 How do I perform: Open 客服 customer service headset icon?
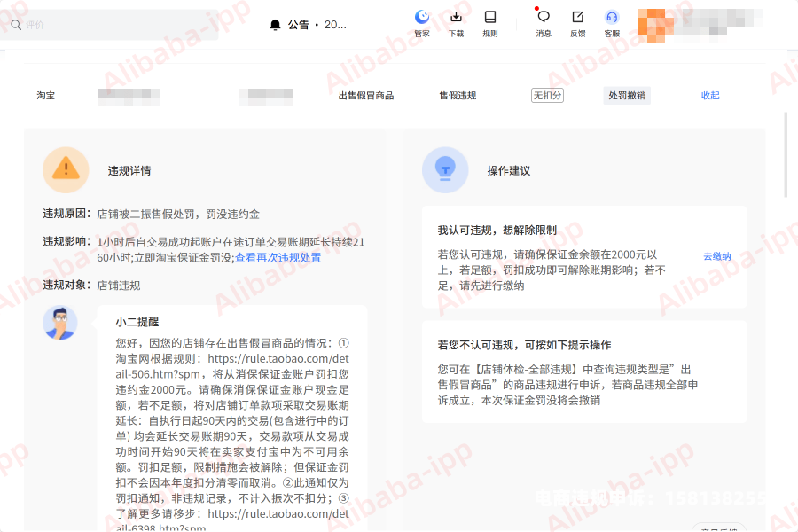[x=612, y=18]
